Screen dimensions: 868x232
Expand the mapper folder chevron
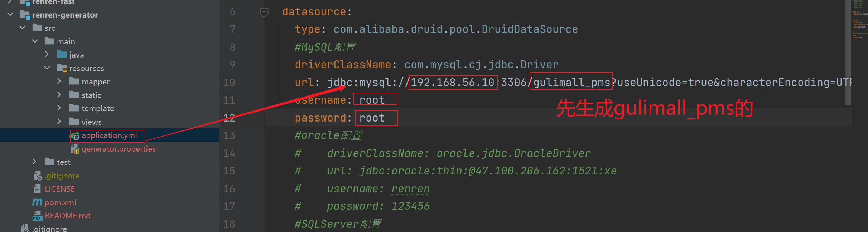click(59, 81)
